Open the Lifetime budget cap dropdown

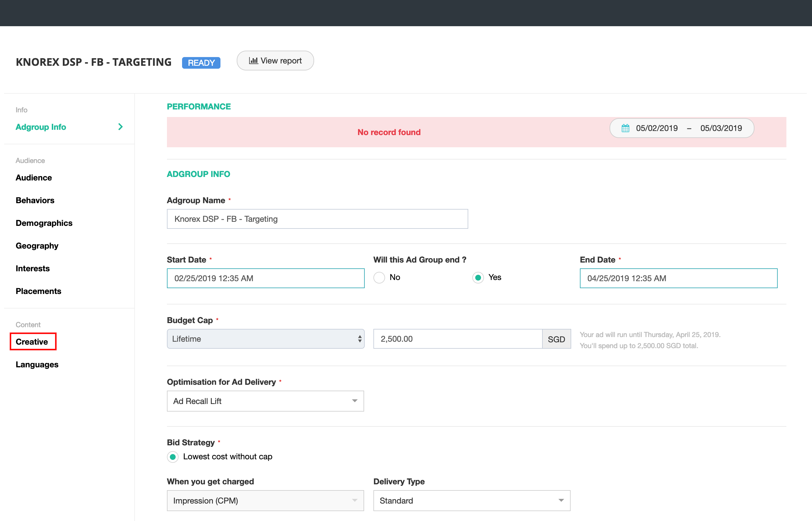click(265, 339)
